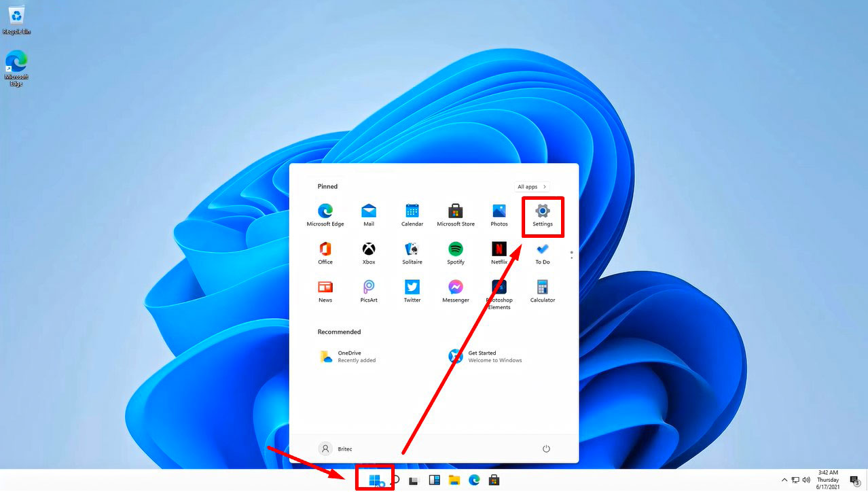Open Spotify from pinned apps
The image size is (868, 492).
point(456,253)
